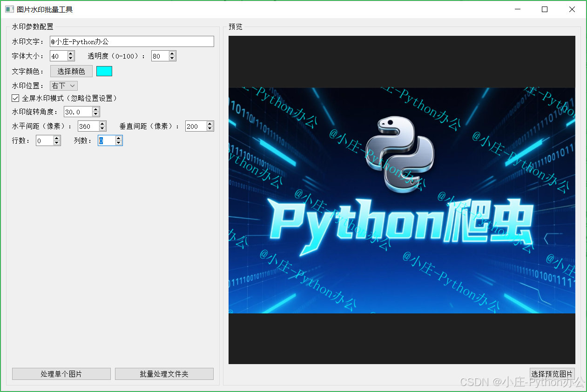This screenshot has height=392, width=587.
Task: Open the 水印位置 dropdown showing 右下
Action: click(x=64, y=86)
